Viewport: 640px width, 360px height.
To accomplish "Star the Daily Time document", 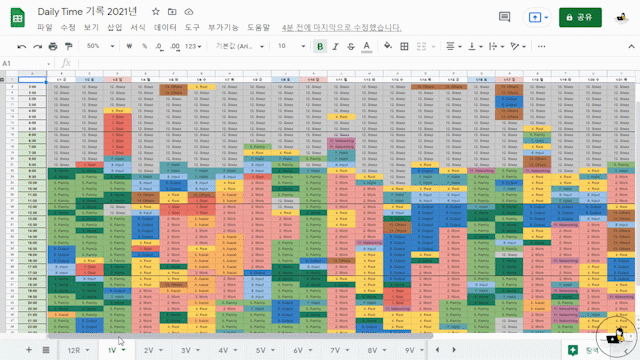I will (x=156, y=12).
